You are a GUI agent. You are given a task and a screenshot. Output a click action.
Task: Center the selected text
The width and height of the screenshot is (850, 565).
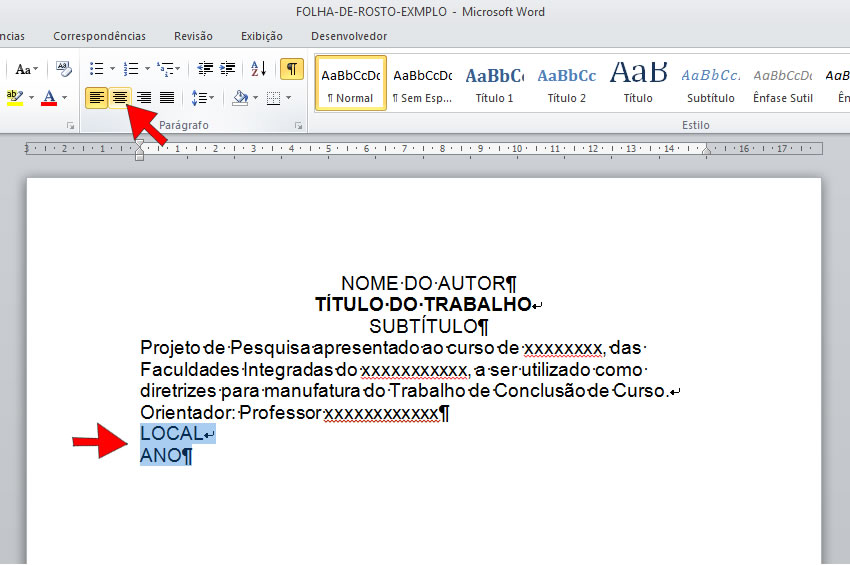tap(119, 98)
